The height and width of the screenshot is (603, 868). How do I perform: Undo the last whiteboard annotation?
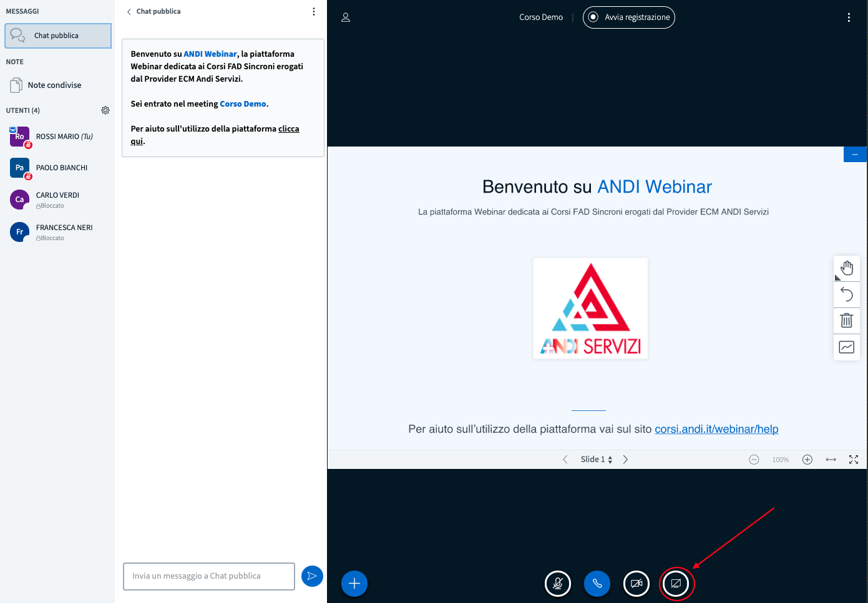click(x=847, y=294)
